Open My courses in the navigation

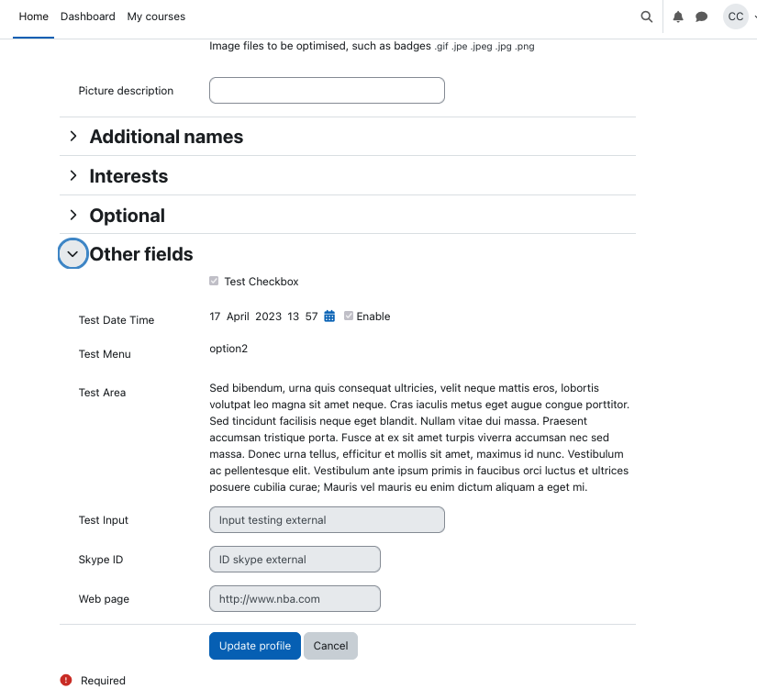pos(156,17)
